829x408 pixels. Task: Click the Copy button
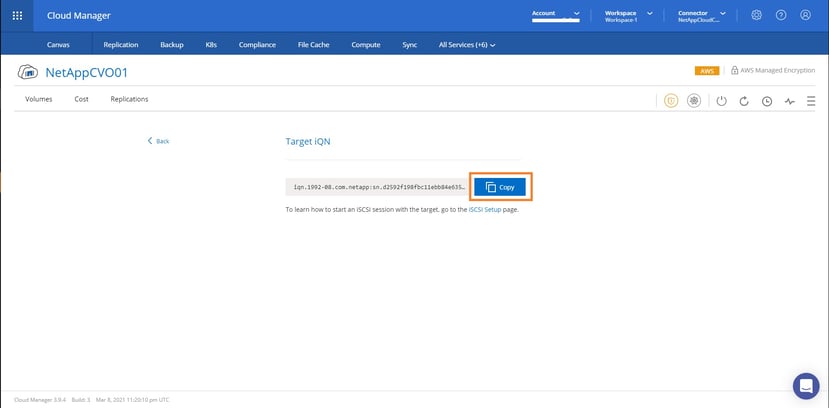tap(500, 187)
